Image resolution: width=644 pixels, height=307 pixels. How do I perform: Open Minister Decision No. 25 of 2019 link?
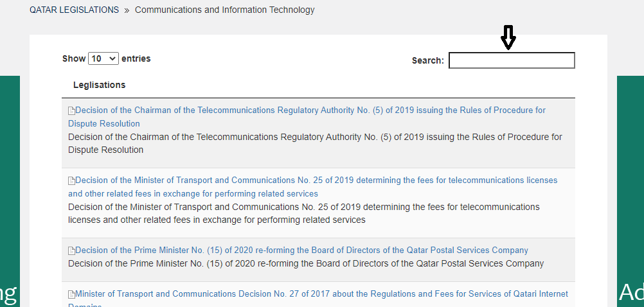click(x=316, y=180)
